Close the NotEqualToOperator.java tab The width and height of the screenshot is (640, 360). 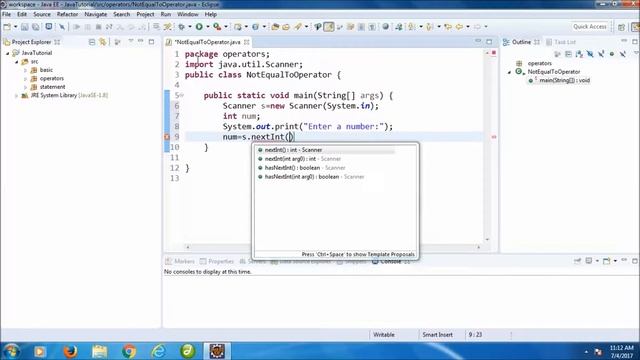[247, 42]
